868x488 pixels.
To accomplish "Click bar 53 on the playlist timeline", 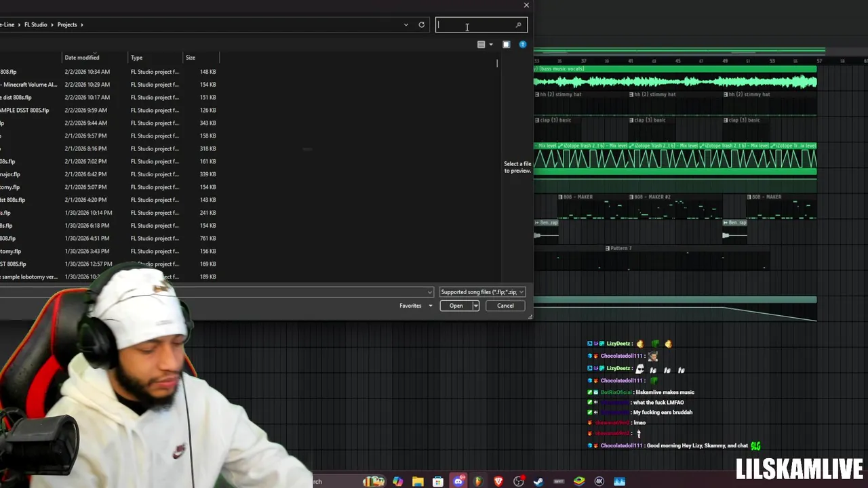I will tap(772, 61).
